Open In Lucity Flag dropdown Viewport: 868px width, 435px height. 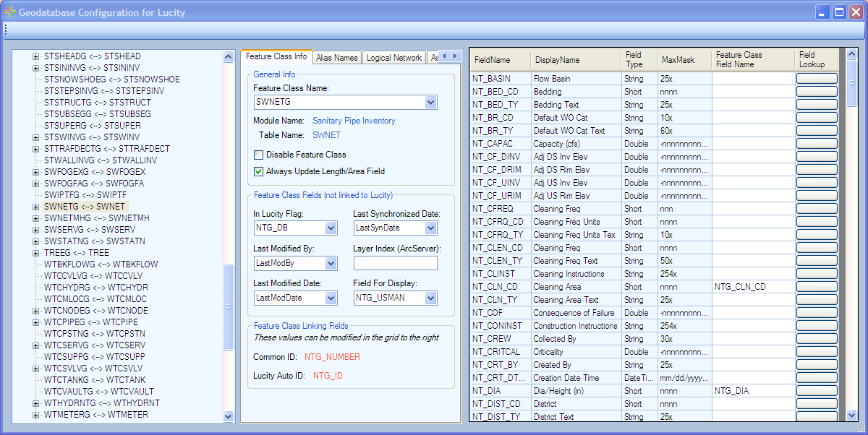pyautogui.click(x=331, y=228)
